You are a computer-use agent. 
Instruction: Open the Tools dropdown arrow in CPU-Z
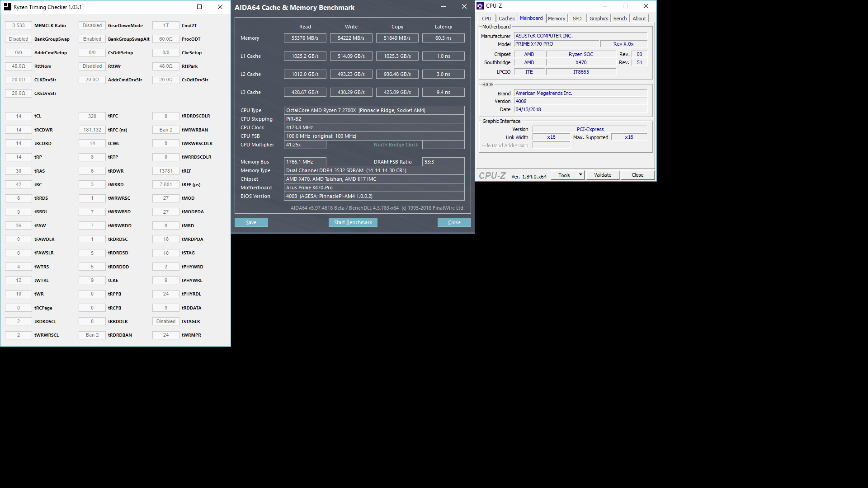pos(580,175)
